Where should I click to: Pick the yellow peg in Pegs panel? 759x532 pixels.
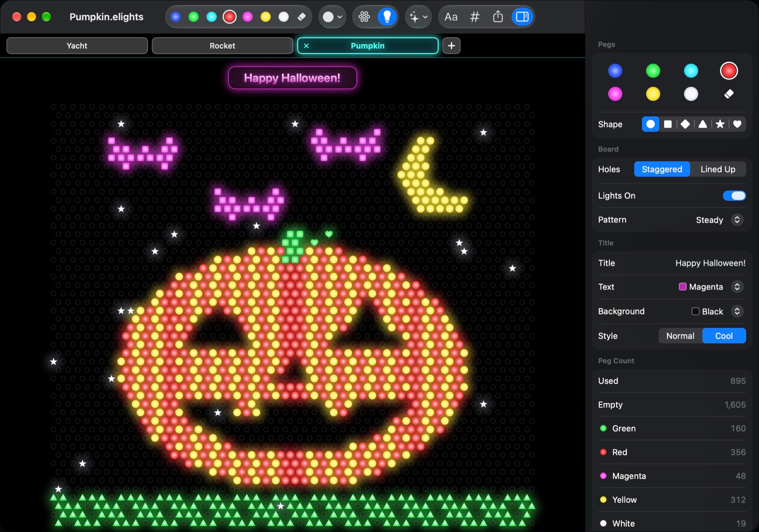point(653,94)
